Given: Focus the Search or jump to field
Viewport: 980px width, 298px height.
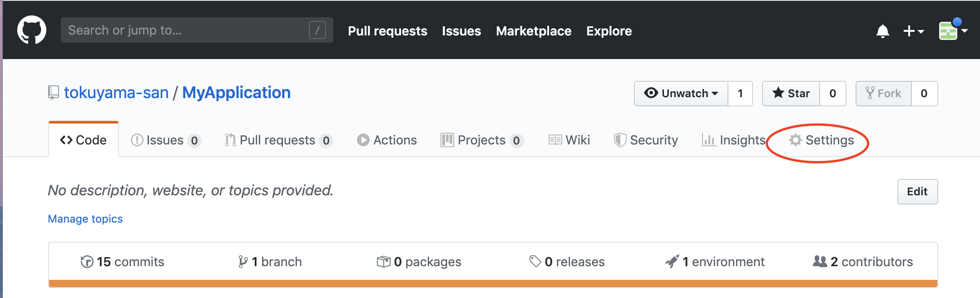Looking at the screenshot, I should 186,30.
